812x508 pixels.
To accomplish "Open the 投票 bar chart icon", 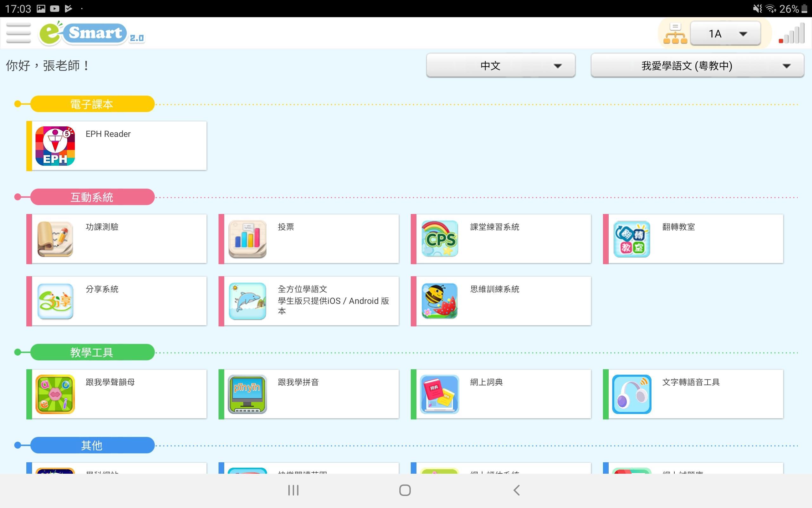I will point(247,239).
